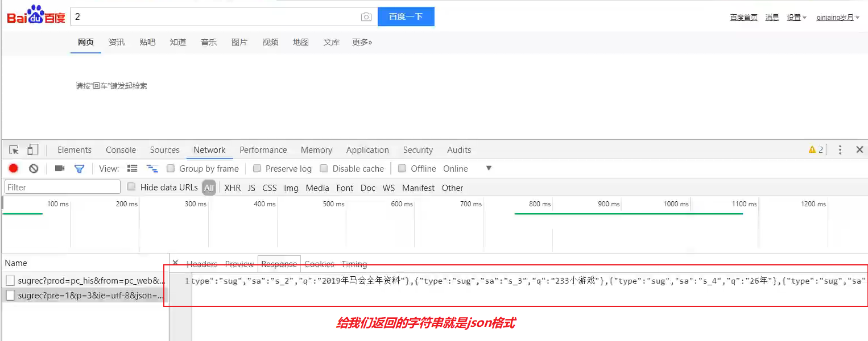This screenshot has width=868, height=341.
Task: Close the request details pane
Action: 175,263
